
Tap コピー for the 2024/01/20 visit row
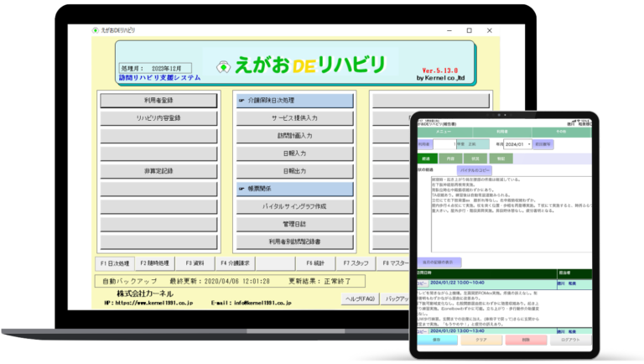click(423, 331)
